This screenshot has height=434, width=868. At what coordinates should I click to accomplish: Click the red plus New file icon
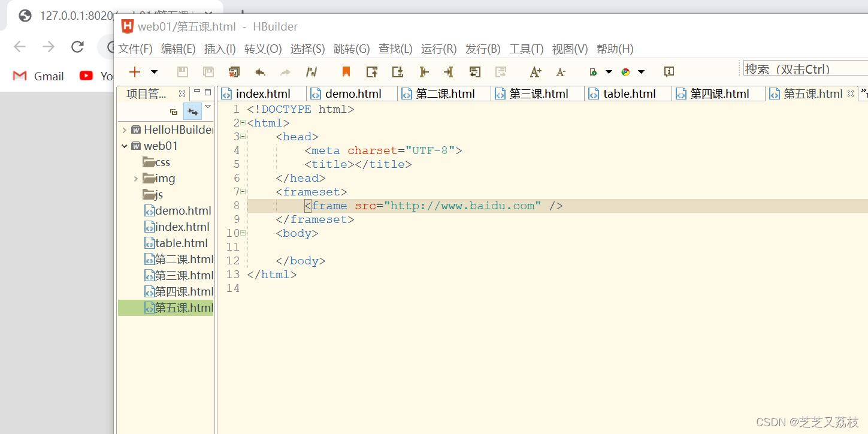tap(135, 72)
